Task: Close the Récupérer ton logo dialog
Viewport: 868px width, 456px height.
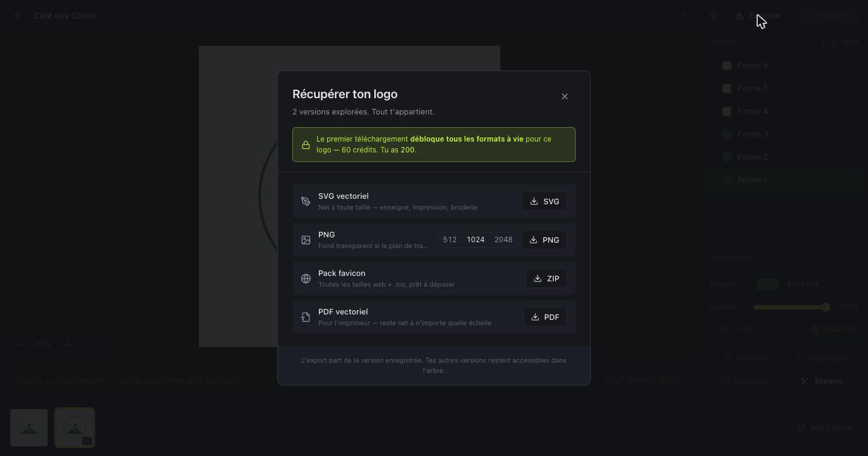Action: click(x=564, y=96)
